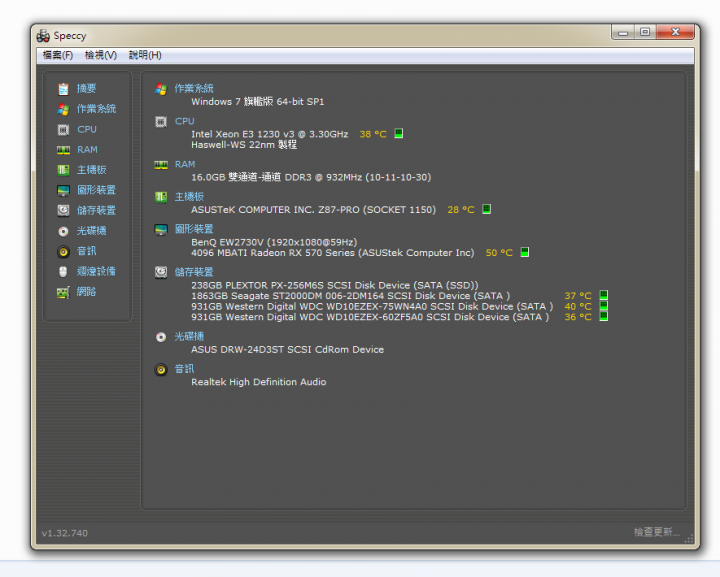Click the CPU chip icon in sidebar
This screenshot has height=577, width=720.
click(x=63, y=129)
